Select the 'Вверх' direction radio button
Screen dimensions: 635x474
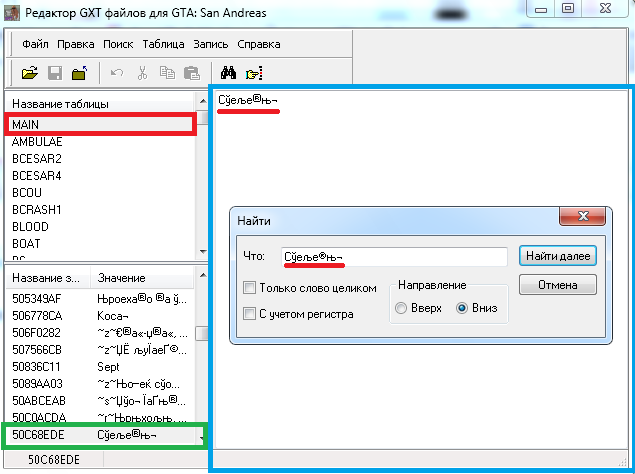[x=402, y=308]
